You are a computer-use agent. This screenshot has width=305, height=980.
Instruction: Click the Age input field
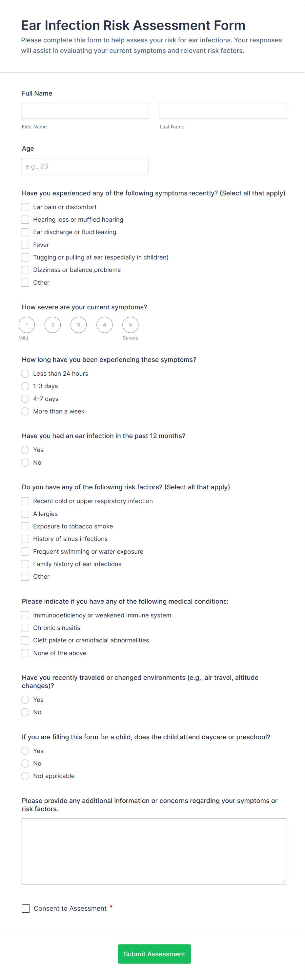click(x=84, y=166)
